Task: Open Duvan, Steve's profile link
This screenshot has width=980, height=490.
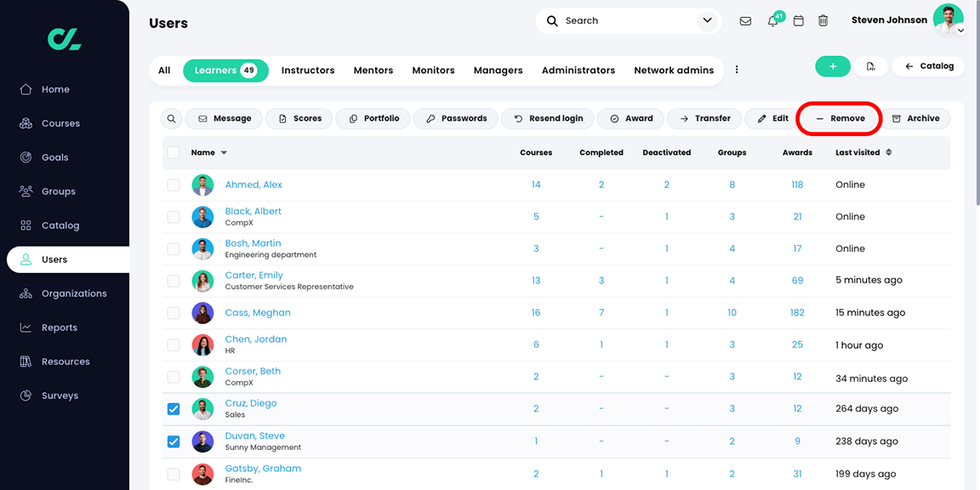Action: click(255, 435)
